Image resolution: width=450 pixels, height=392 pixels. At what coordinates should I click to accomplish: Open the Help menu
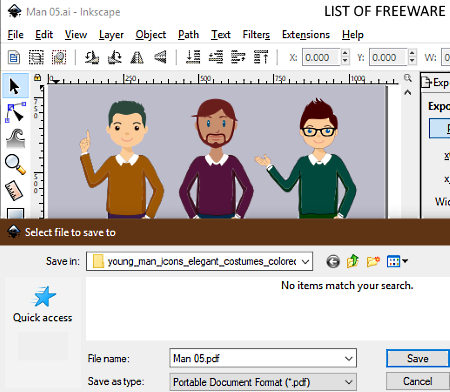click(x=353, y=35)
